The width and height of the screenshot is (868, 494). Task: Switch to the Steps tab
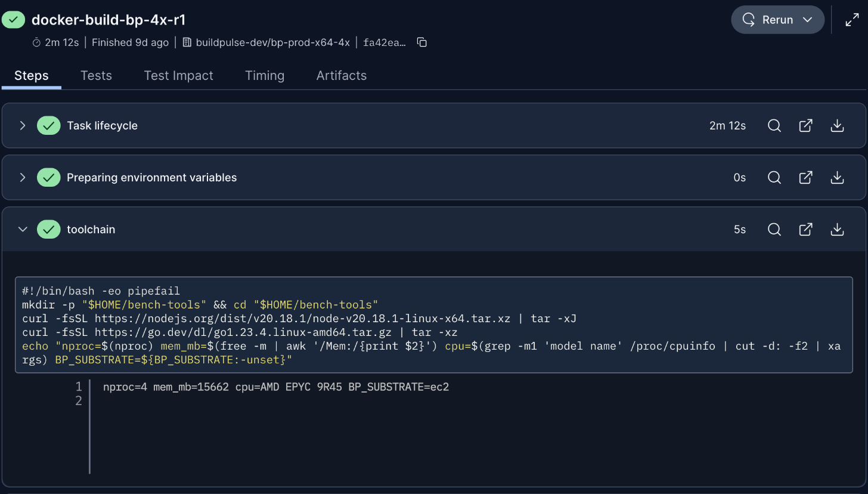point(32,76)
